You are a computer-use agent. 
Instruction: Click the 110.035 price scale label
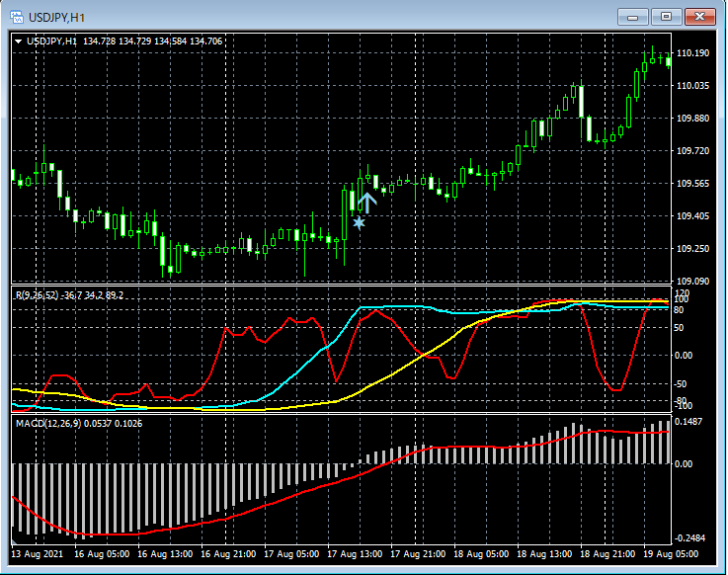click(x=693, y=86)
